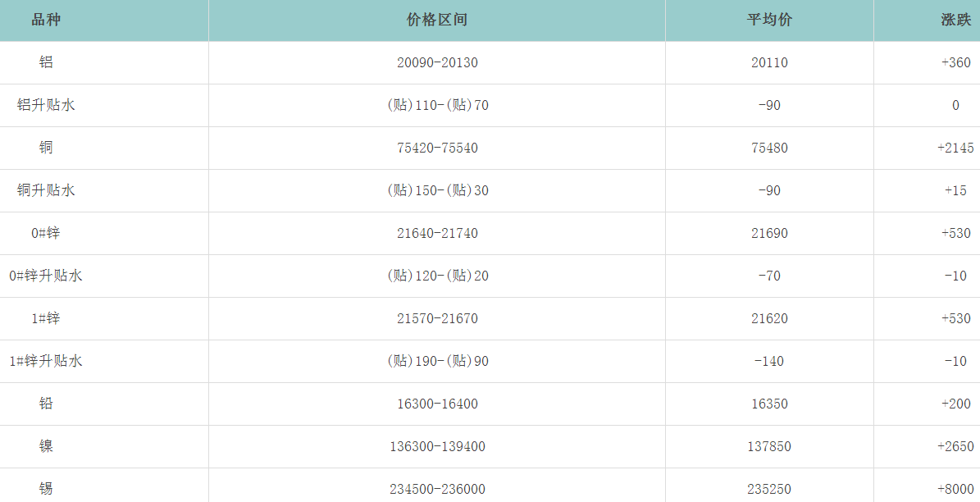The height and width of the screenshot is (502, 980).
Task: Click the 铅 product name cell
Action: (x=46, y=404)
